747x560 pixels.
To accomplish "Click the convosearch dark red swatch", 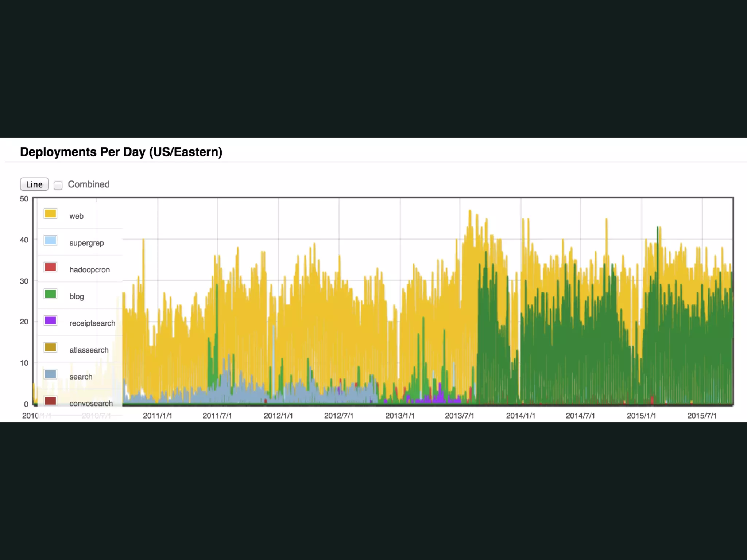I will (x=50, y=401).
